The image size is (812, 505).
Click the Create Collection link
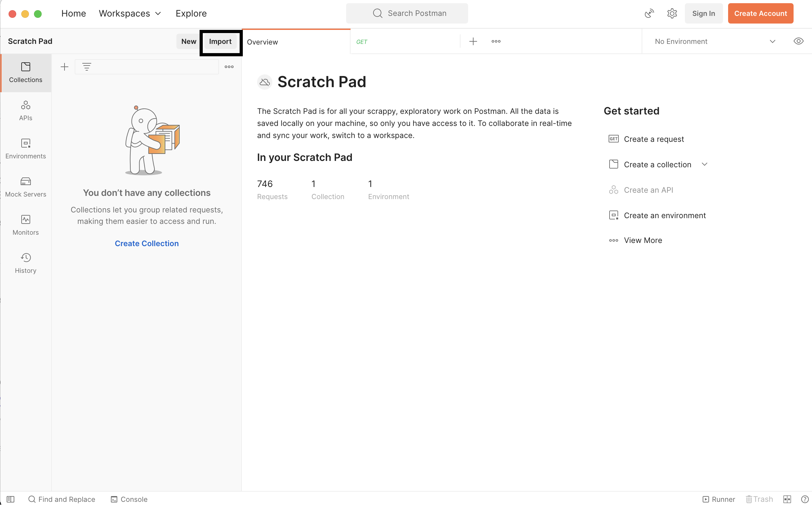coord(147,244)
